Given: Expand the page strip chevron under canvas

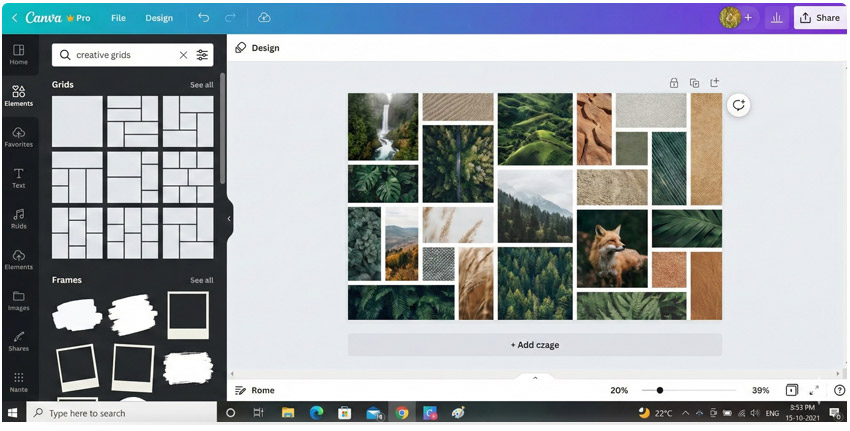Looking at the screenshot, I should tap(535, 378).
